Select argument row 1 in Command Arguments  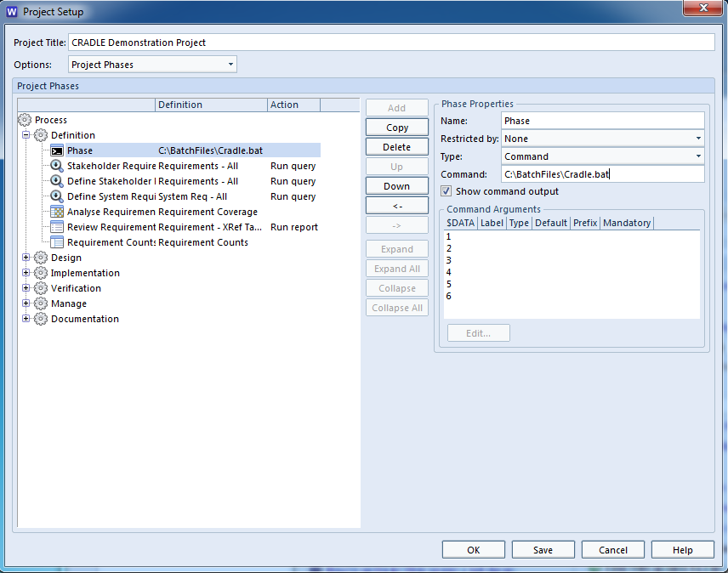572,236
